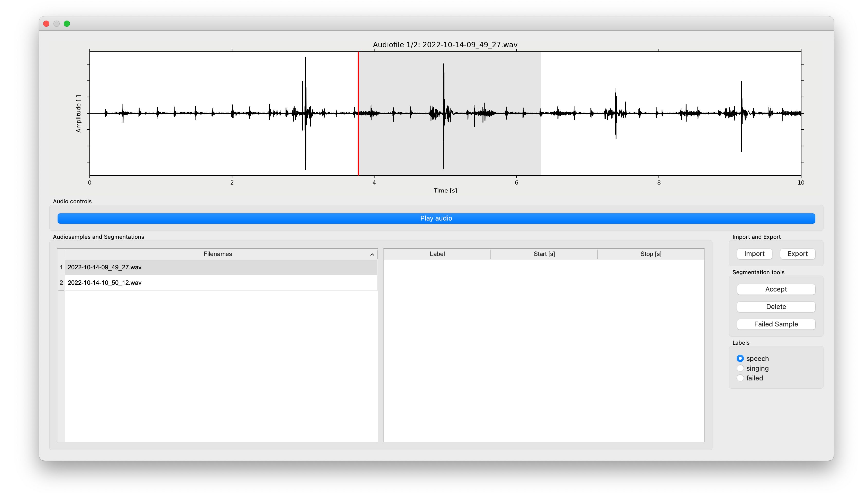The image size is (868, 493).
Task: Toggle the Filenames sort arrow indicator
Action: tap(372, 255)
